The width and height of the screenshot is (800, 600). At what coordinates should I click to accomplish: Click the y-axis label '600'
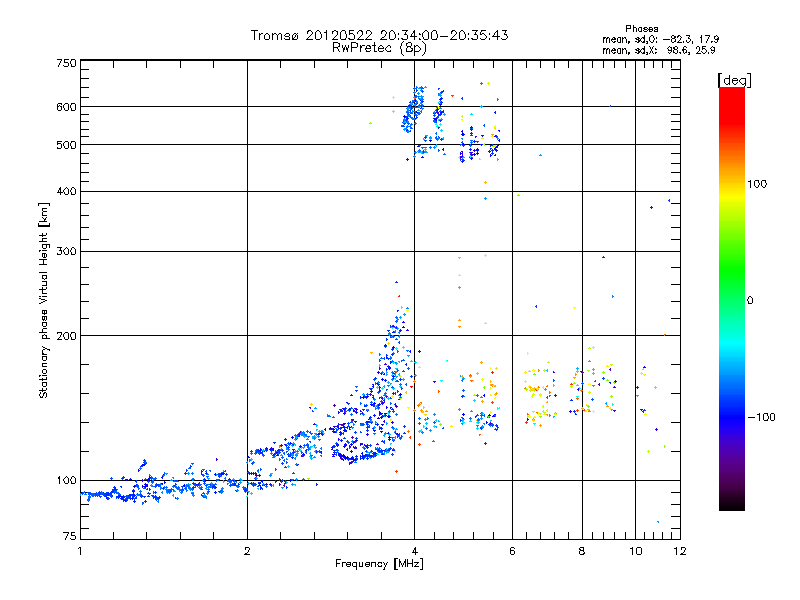tap(66, 107)
